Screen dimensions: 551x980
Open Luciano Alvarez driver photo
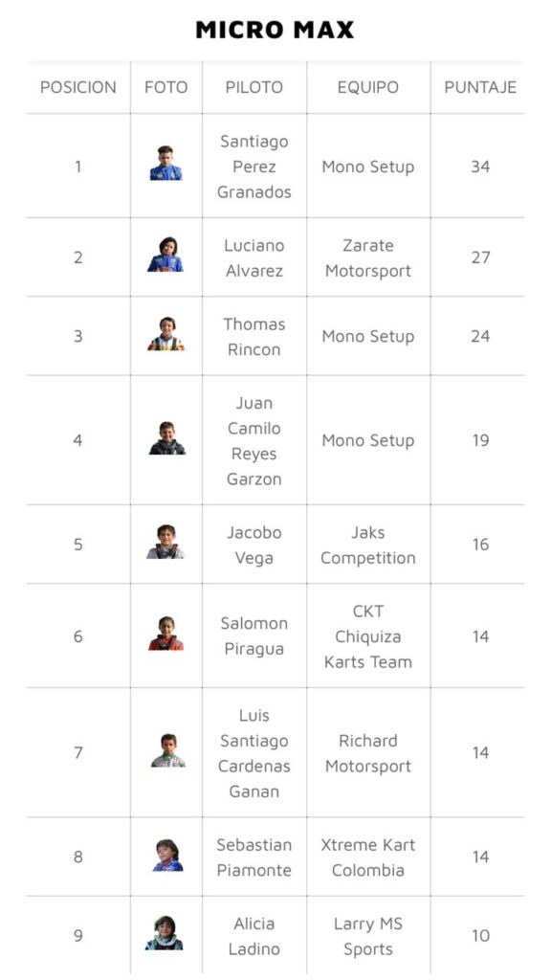point(165,255)
